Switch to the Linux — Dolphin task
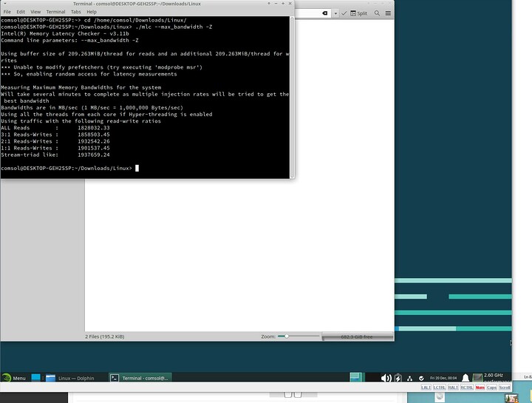 (70, 378)
